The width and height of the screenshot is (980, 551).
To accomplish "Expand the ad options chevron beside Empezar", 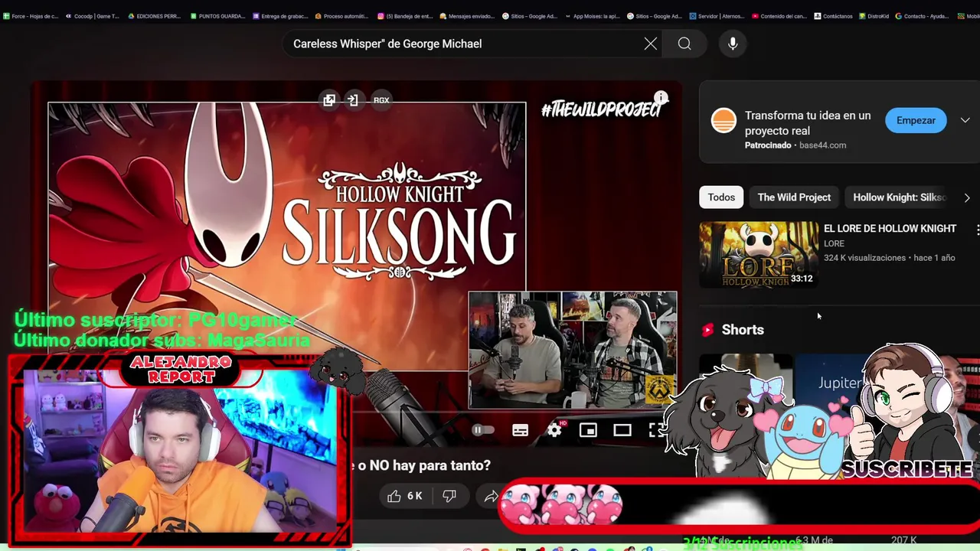I will tap(965, 120).
